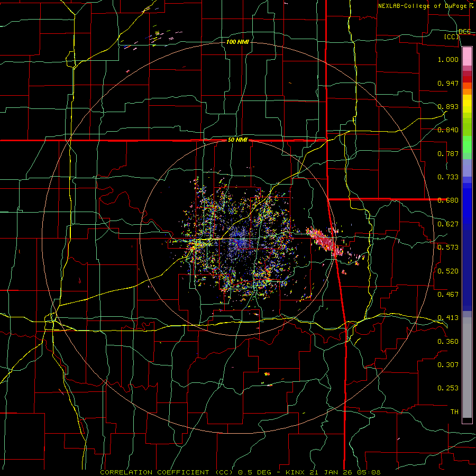Pick the gray segment of the color bar
Image resolution: width=476 pixels, height=476 pixels.
467,368
